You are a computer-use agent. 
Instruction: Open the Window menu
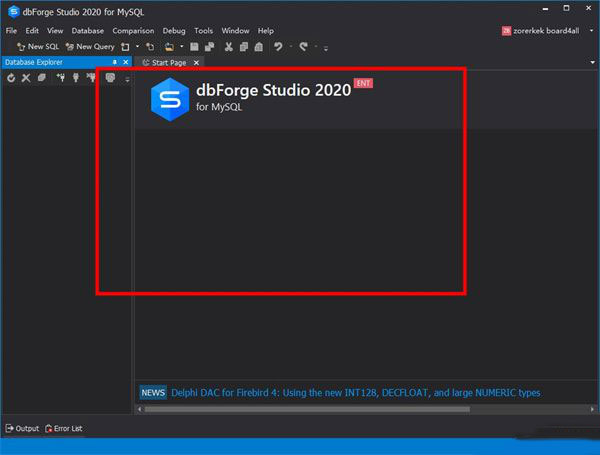[235, 31]
